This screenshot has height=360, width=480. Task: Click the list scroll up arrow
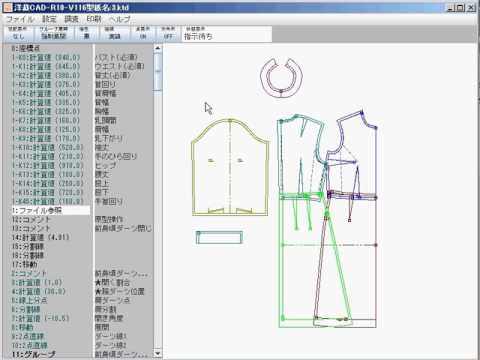click(x=158, y=48)
